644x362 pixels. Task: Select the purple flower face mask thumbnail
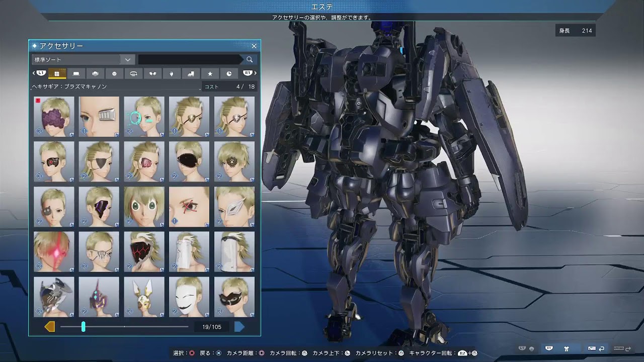click(x=54, y=117)
